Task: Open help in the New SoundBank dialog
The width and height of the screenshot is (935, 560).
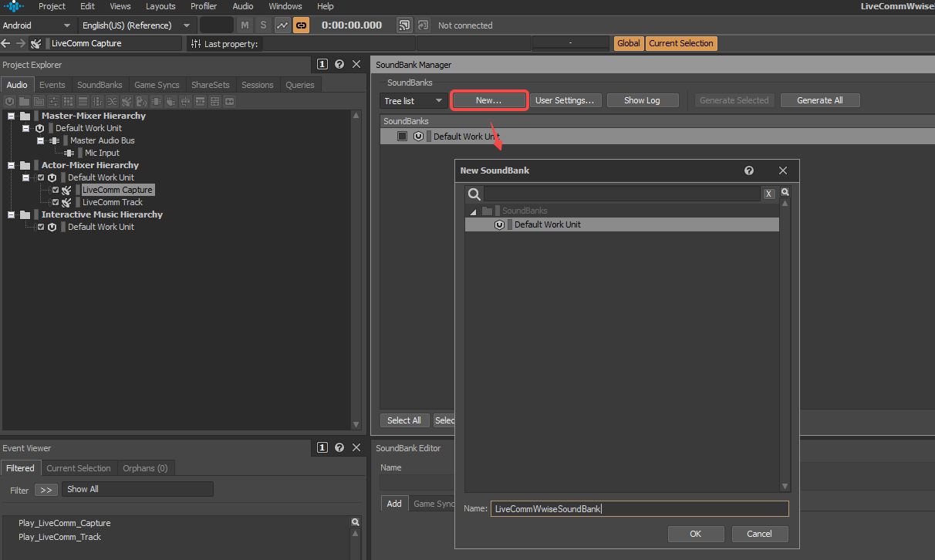Action: point(749,170)
